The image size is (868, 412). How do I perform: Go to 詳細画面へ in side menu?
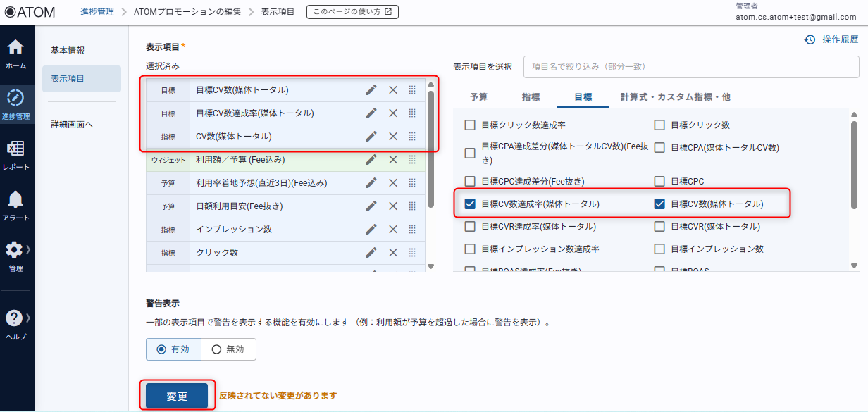tap(72, 125)
